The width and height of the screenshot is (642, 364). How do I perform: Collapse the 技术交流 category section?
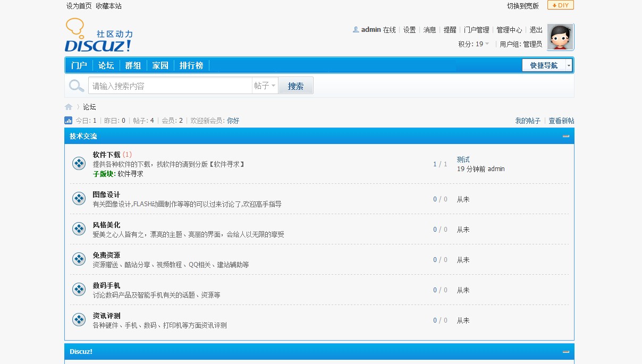566,136
